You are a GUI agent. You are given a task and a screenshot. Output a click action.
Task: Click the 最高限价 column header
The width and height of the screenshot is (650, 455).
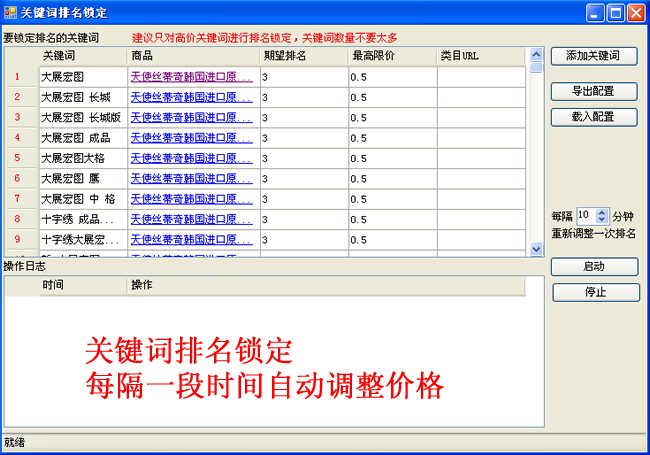[392, 56]
